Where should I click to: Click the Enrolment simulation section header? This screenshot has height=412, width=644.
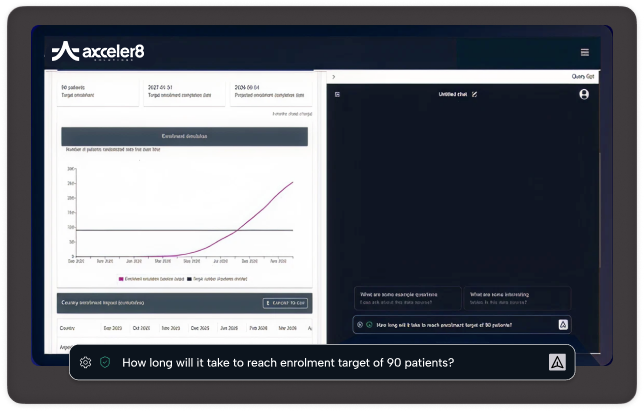point(185,135)
